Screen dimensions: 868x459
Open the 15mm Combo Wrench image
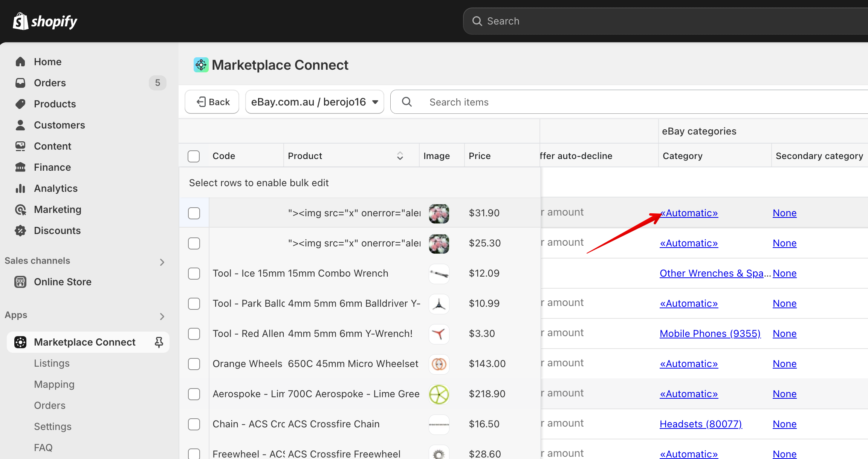439,274
